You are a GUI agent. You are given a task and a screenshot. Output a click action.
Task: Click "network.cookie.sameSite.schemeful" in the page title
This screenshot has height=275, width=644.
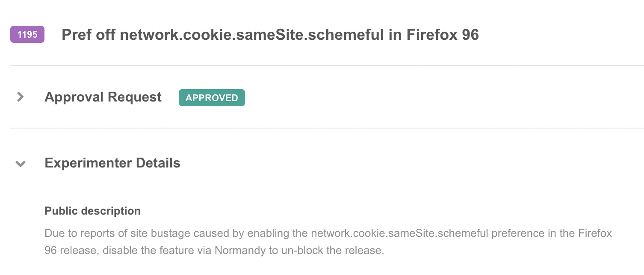point(252,35)
